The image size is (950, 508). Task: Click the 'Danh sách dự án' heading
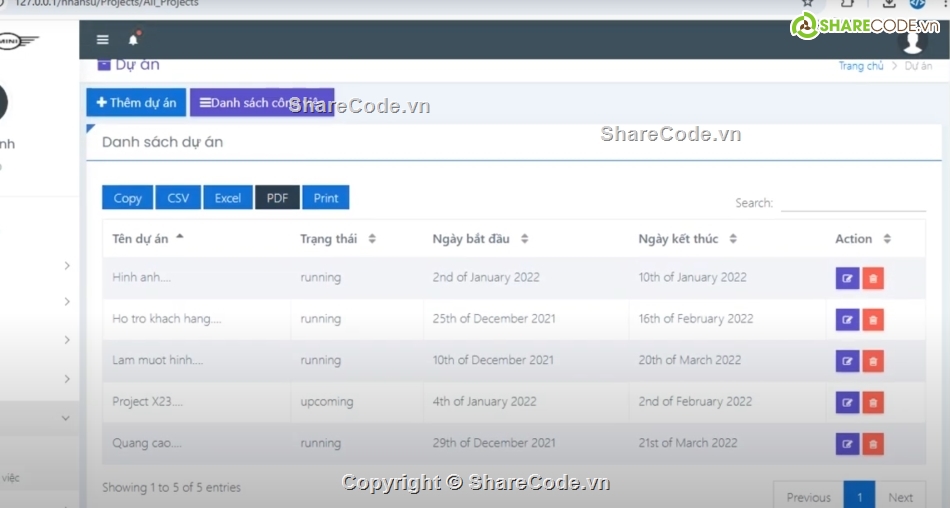pyautogui.click(x=162, y=142)
